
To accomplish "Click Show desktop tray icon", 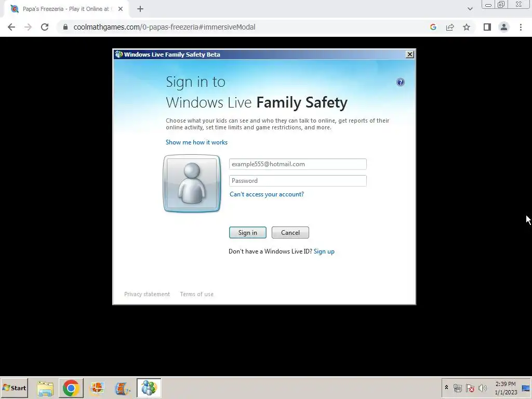I will [x=526, y=388].
